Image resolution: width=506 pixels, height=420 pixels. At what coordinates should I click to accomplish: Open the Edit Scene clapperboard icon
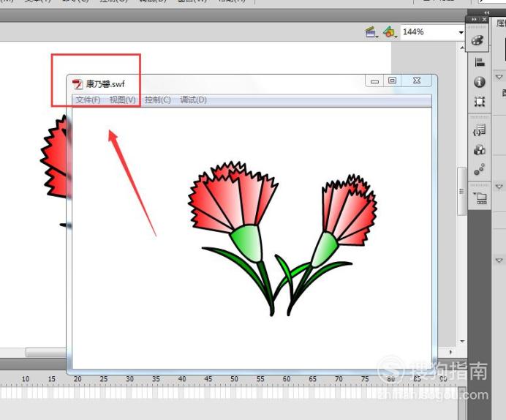(371, 32)
